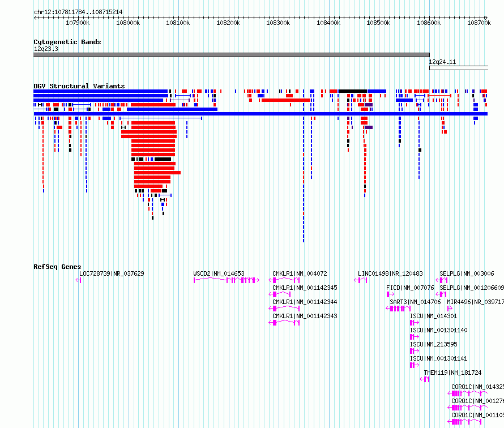
Task: Click the 108600k ruler tick label
Action: (429, 23)
